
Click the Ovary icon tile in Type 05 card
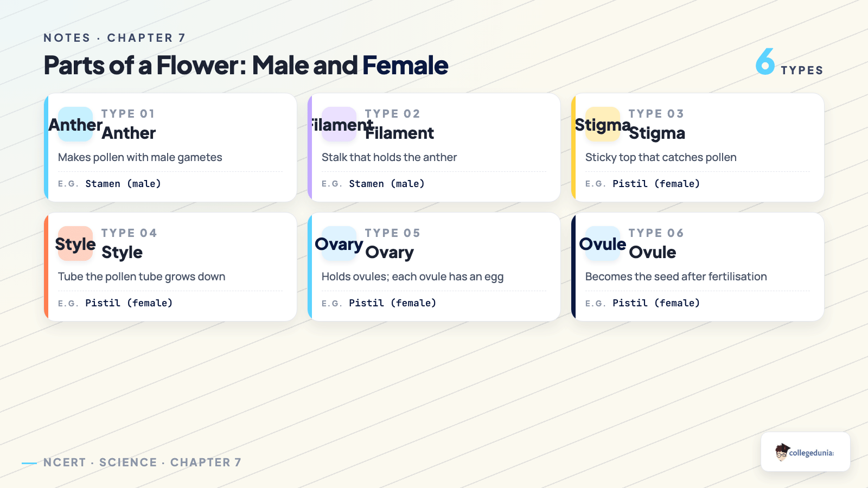pos(339,243)
